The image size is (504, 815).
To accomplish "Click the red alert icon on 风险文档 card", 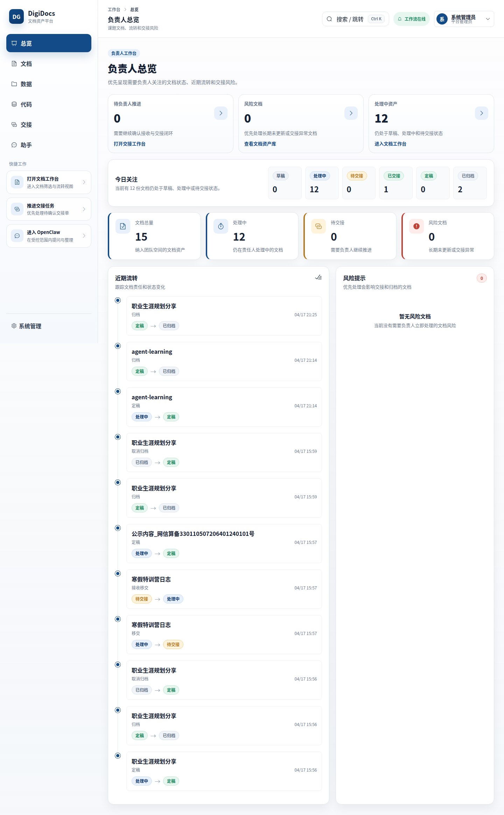I will pos(416,226).
